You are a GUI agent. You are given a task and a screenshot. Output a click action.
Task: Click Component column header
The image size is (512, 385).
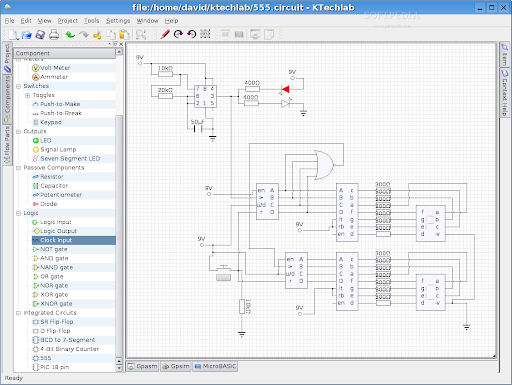coord(65,53)
